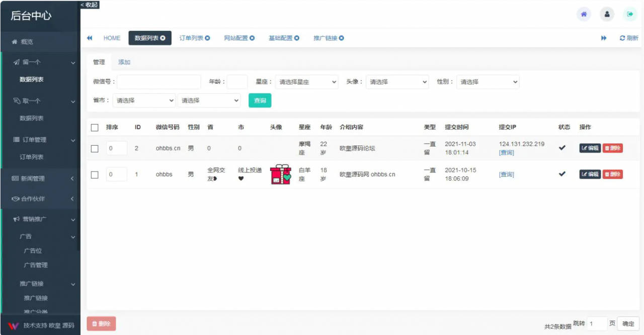
Task: Expand the 留一个 sidebar menu
Action: click(x=40, y=62)
